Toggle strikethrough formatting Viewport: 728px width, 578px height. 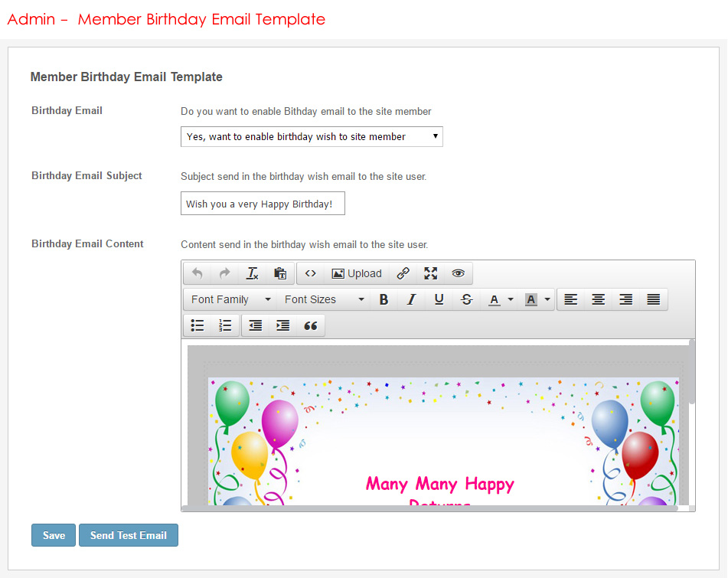click(x=466, y=299)
